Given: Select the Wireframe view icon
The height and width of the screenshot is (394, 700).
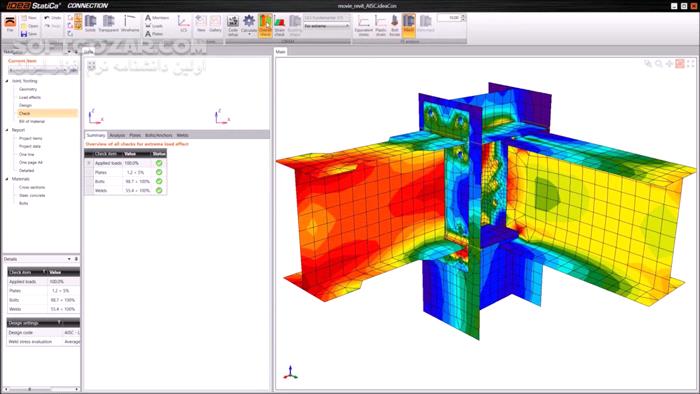Looking at the screenshot, I should coord(130,22).
